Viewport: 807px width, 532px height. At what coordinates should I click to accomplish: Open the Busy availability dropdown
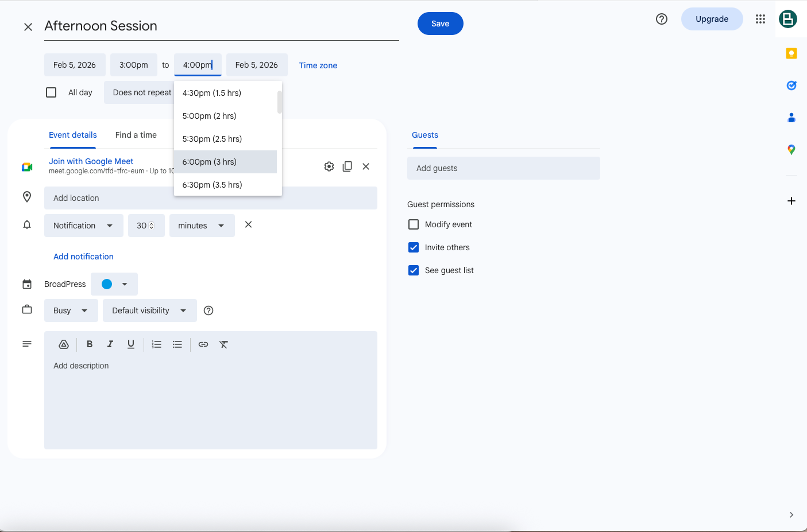[x=71, y=310]
